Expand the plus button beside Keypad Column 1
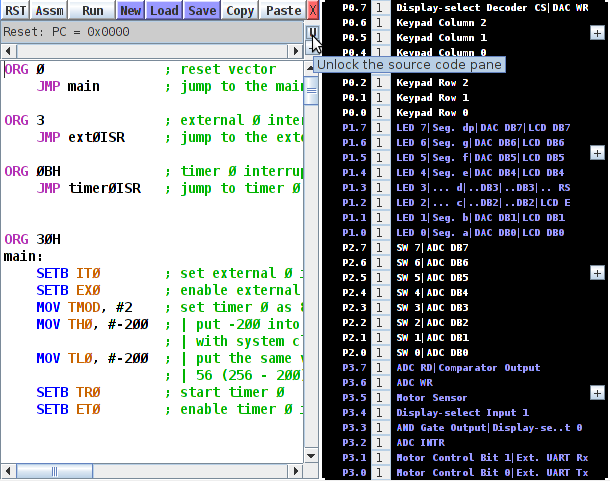Screen dimensions: 610x481 [597, 33]
